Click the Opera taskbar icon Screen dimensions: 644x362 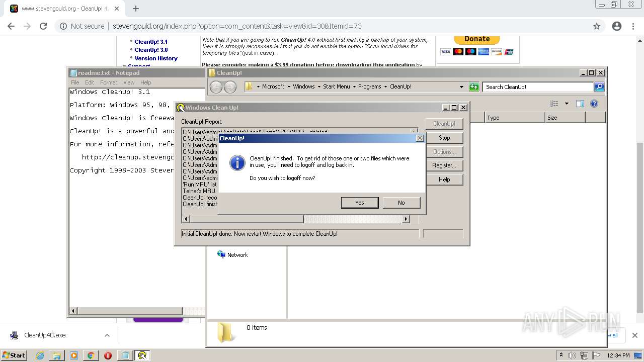coord(108,355)
